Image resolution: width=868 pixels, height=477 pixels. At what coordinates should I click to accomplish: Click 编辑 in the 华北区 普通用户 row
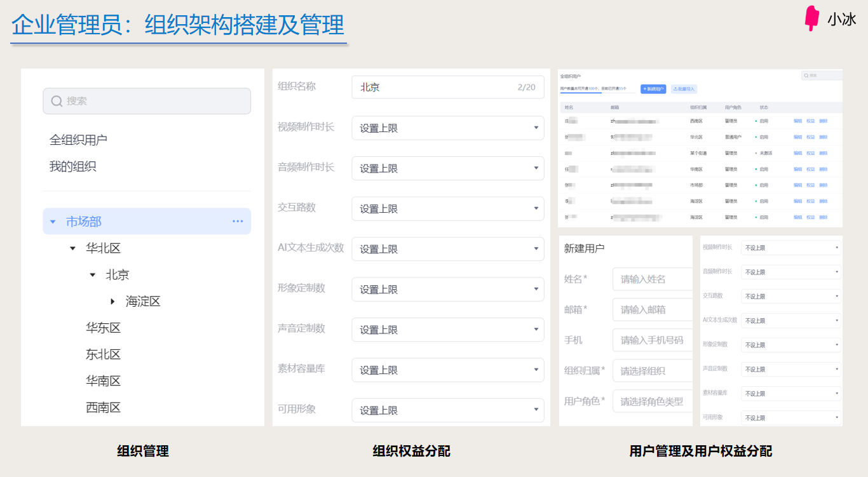click(797, 137)
